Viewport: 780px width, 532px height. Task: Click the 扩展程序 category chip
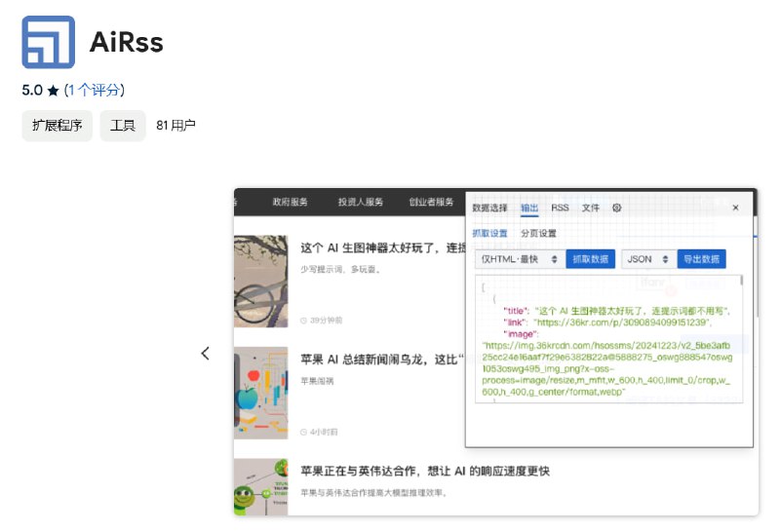point(57,126)
